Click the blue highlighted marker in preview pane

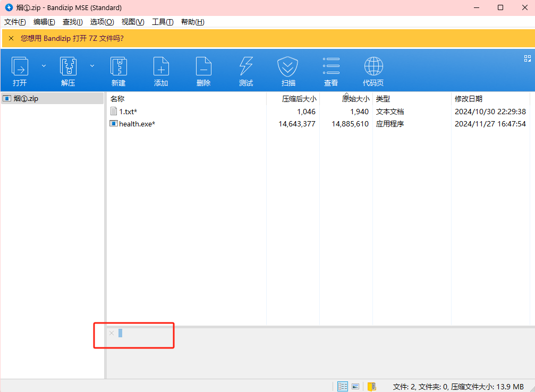click(x=121, y=333)
